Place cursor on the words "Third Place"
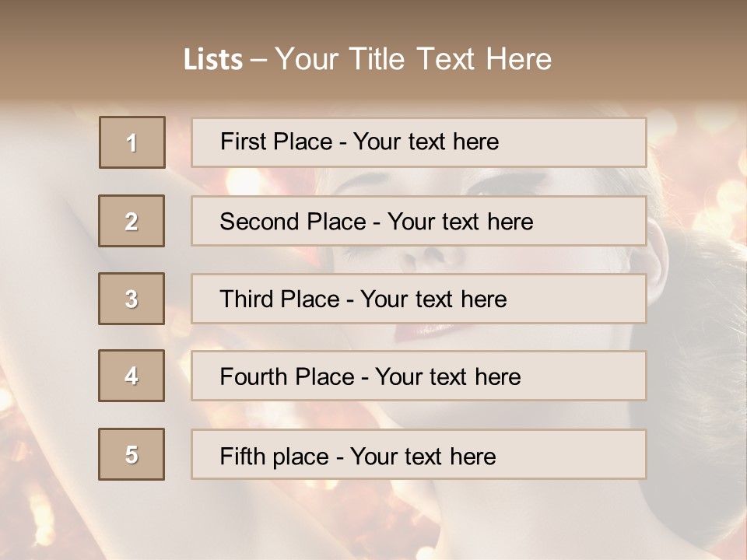Viewport: 747px width, 560px height. 279,299
